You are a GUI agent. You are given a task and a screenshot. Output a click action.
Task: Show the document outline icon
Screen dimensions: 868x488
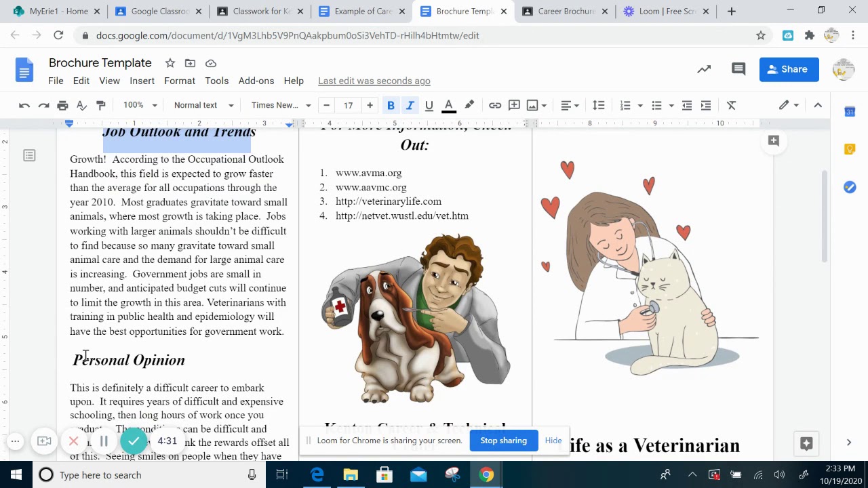coord(29,156)
